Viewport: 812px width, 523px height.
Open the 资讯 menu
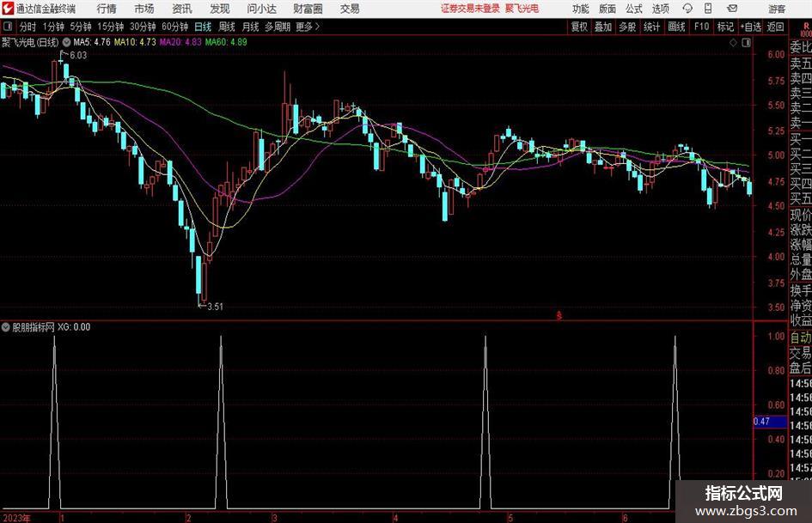tap(182, 9)
